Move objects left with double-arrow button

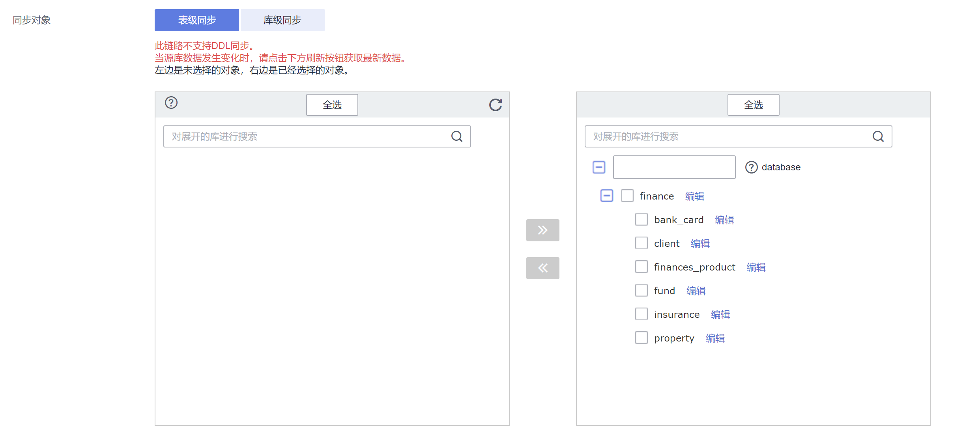542,268
